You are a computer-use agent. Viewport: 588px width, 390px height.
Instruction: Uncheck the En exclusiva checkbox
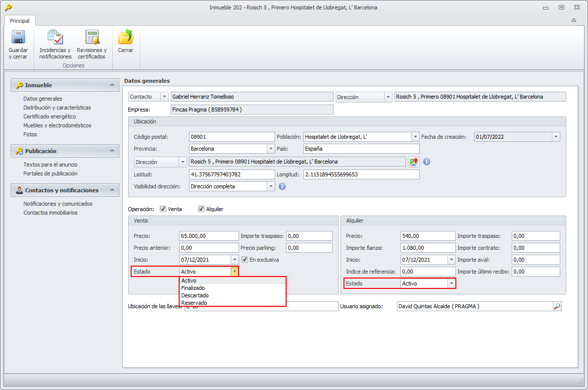coord(245,260)
